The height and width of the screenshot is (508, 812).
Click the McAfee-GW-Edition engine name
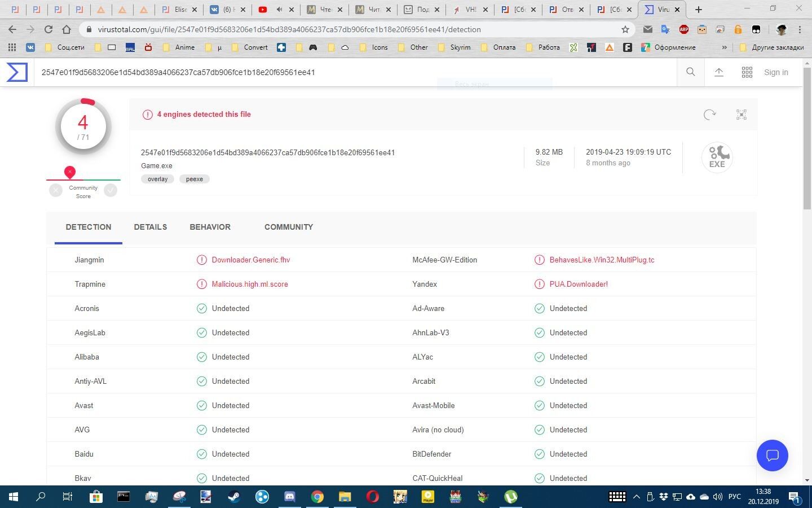point(445,260)
